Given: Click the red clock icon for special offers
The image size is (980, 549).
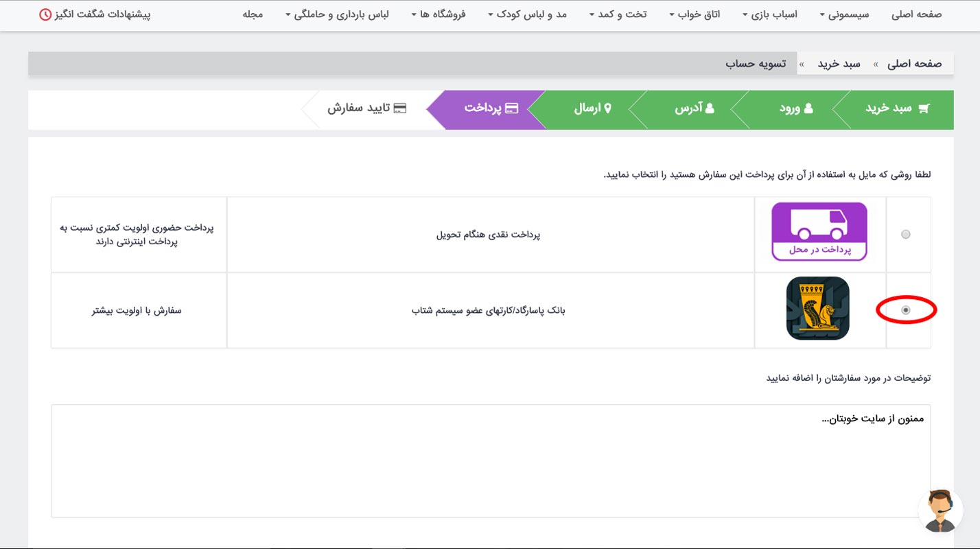Looking at the screenshot, I should pyautogui.click(x=45, y=14).
